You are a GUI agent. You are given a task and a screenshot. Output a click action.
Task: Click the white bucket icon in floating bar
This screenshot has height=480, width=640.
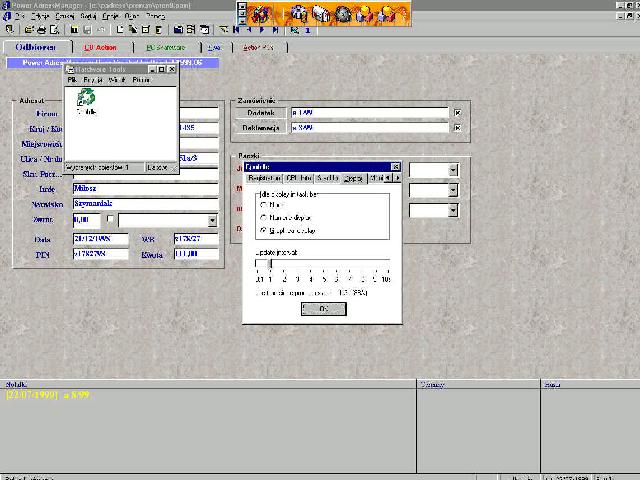pos(321,14)
